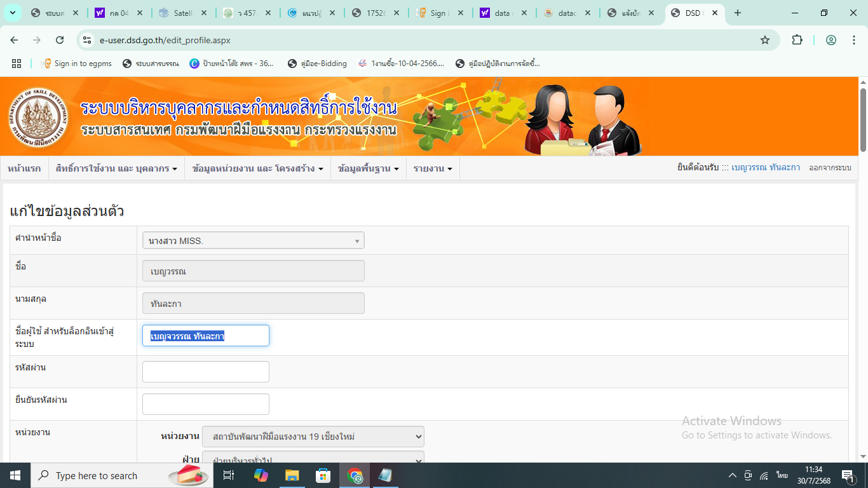Open the Chrome profile avatar icon
Image resolution: width=868 pixels, height=488 pixels.
pos(831,40)
